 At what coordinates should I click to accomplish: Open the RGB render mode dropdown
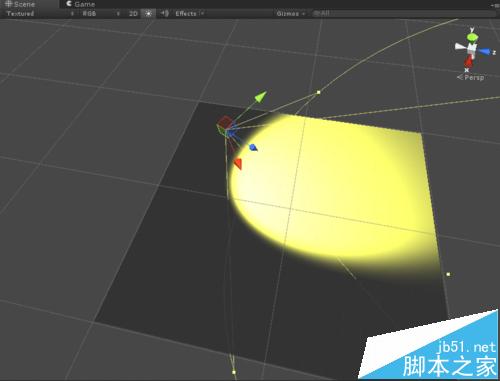click(x=101, y=13)
